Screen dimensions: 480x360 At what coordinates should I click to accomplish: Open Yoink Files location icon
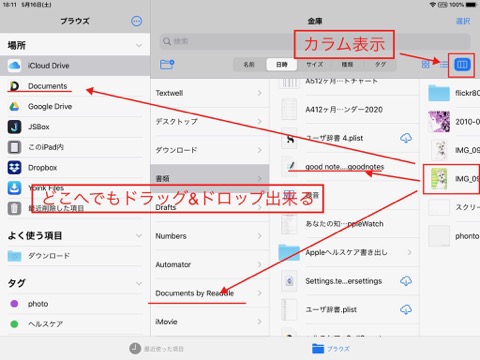click(14, 188)
